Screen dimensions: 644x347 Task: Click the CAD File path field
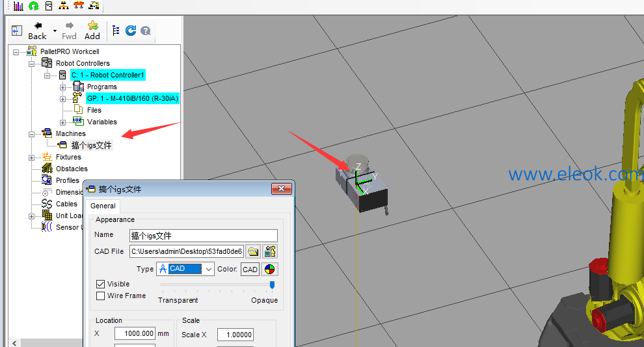pyautogui.click(x=187, y=251)
